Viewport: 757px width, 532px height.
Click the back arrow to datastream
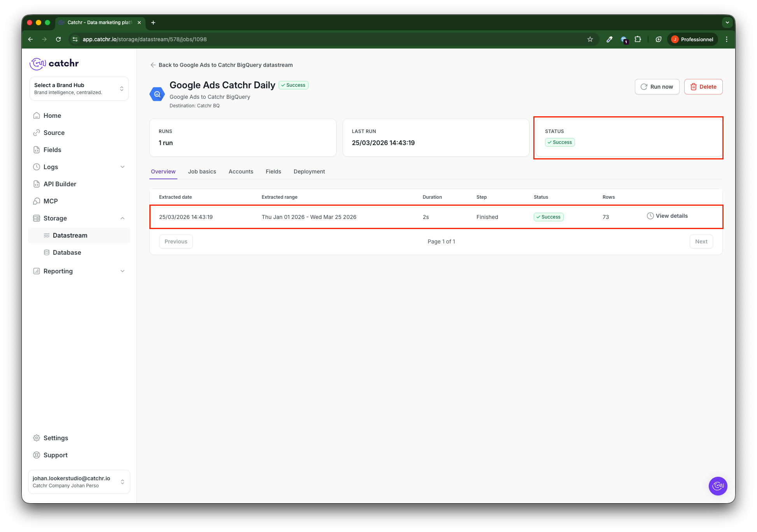[x=153, y=65]
